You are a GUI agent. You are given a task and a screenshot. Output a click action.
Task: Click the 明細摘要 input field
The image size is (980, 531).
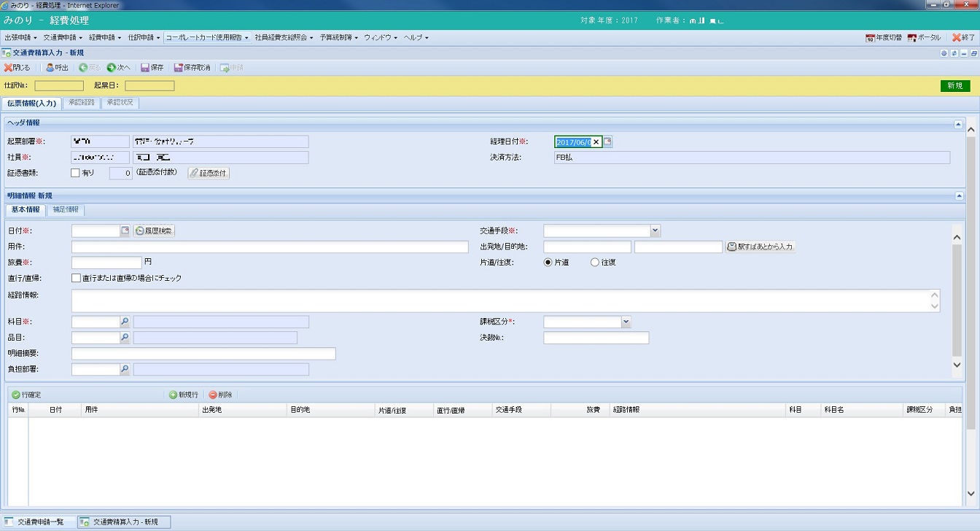203,354
